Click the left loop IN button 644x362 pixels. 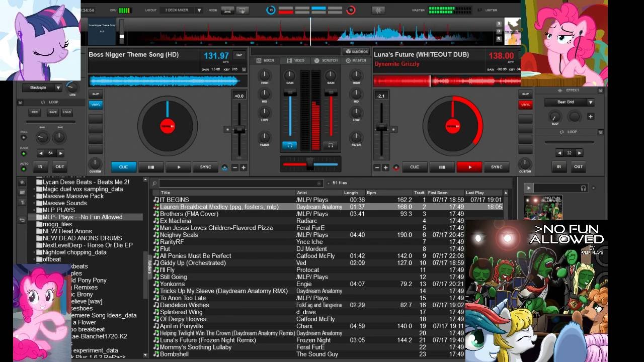pos(40,166)
